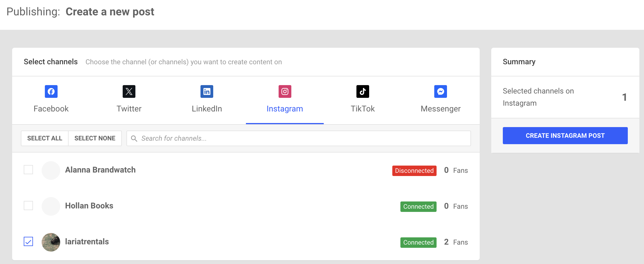The height and width of the screenshot is (264, 644).
Task: Select the Instagram tab label
Action: point(285,109)
